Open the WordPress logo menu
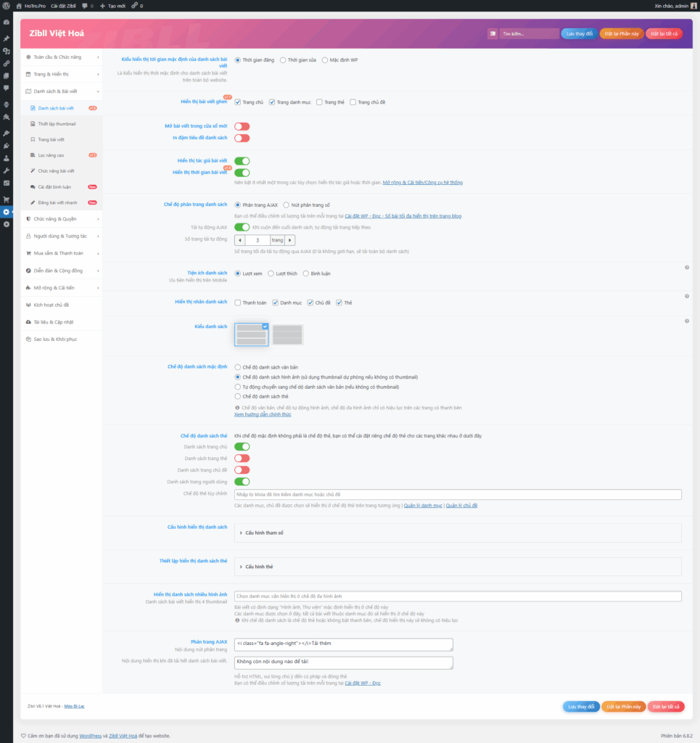 tap(6, 6)
